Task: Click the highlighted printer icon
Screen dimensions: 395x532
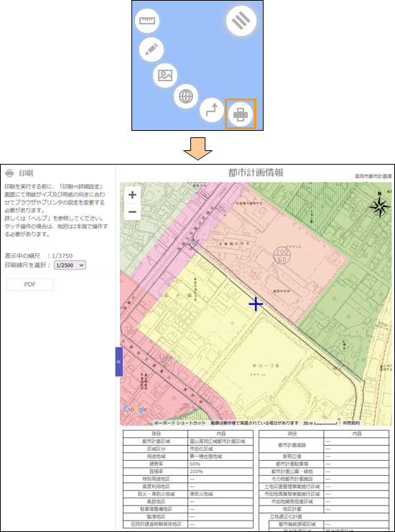Action: [x=241, y=114]
